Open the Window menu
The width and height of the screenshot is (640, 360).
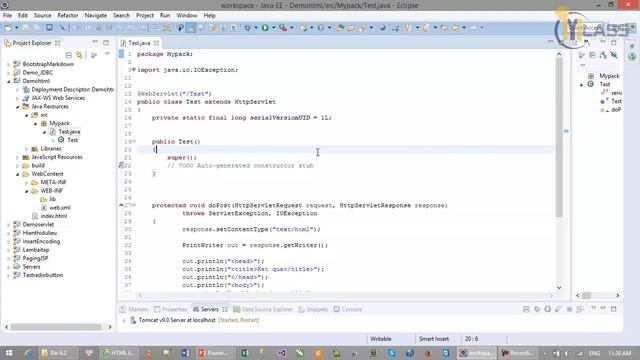click(187, 16)
